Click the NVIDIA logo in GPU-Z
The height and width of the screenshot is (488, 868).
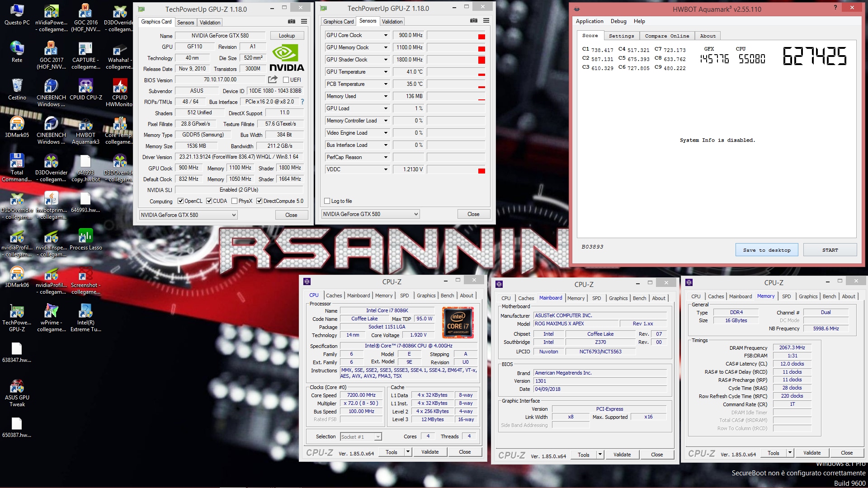click(x=287, y=57)
